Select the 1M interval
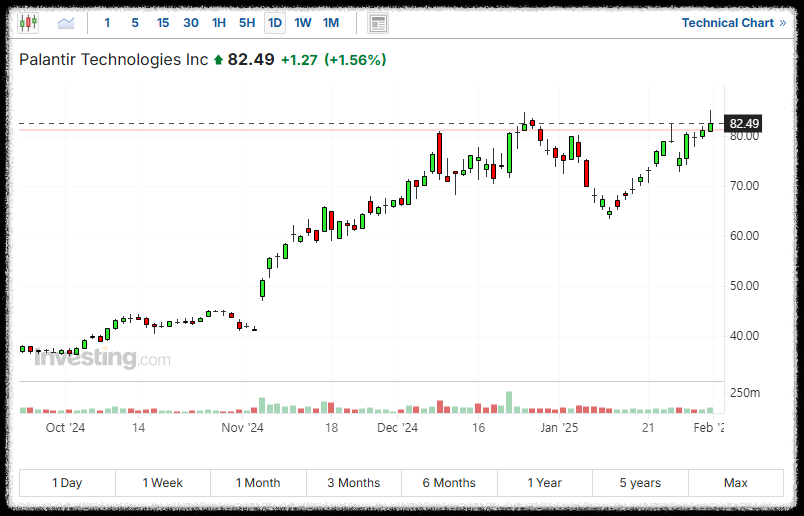 point(331,23)
